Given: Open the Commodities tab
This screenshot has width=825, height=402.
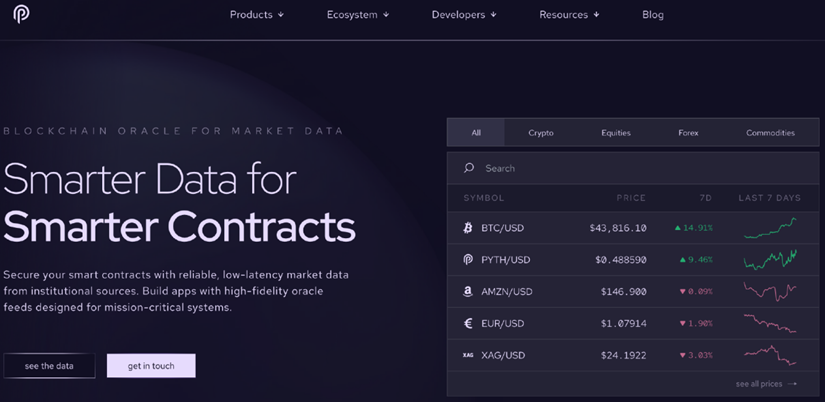Looking at the screenshot, I should 770,133.
